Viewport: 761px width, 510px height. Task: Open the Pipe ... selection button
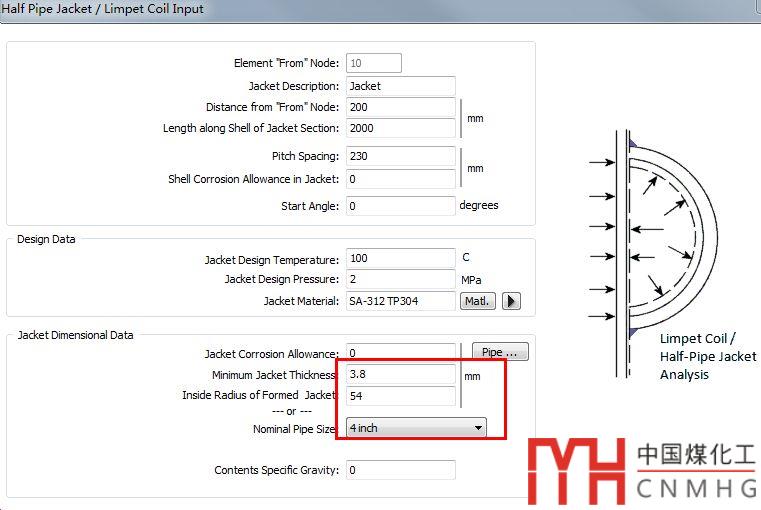point(499,352)
